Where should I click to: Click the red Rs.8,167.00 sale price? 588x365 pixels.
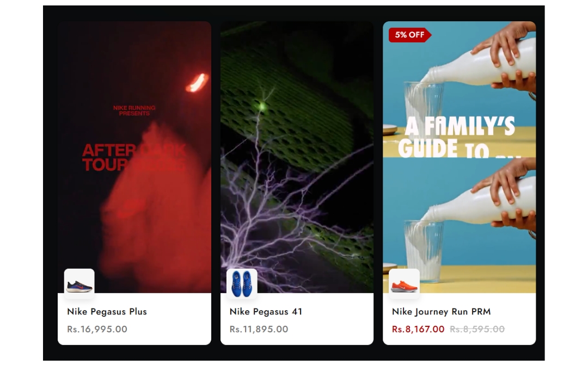pos(418,329)
